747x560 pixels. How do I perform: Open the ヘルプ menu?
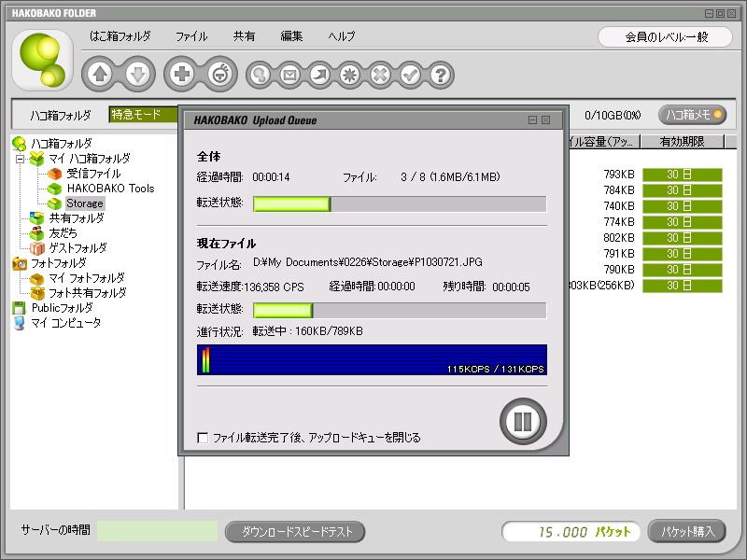(x=342, y=36)
